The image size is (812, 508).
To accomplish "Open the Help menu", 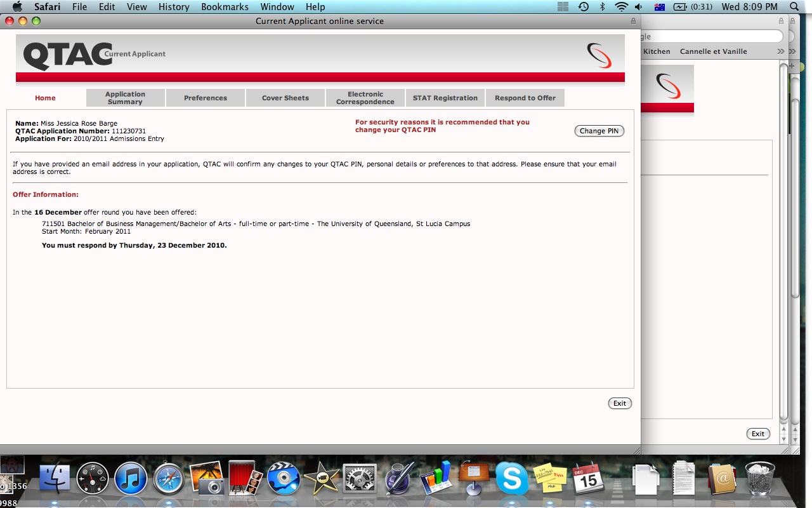I will [x=315, y=7].
